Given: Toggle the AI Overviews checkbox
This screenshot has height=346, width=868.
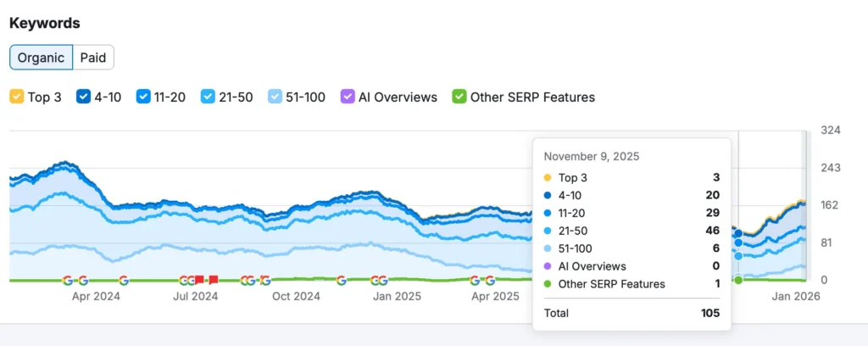Looking at the screenshot, I should click(x=348, y=97).
